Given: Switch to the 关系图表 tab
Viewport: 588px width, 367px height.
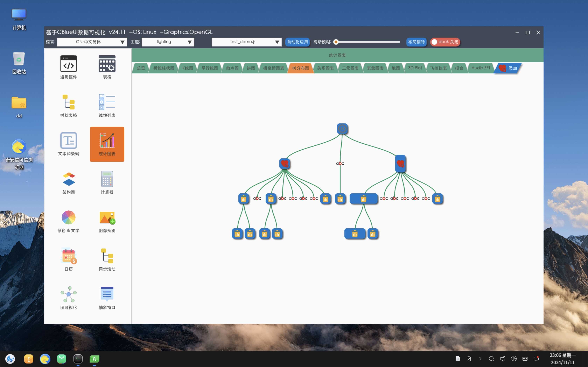Looking at the screenshot, I should tap(325, 68).
